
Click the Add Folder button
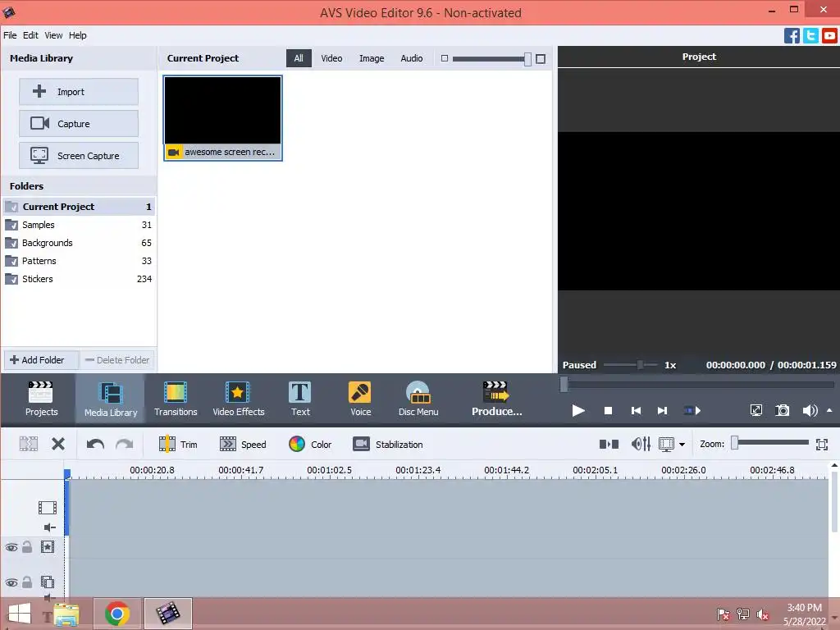(x=42, y=360)
